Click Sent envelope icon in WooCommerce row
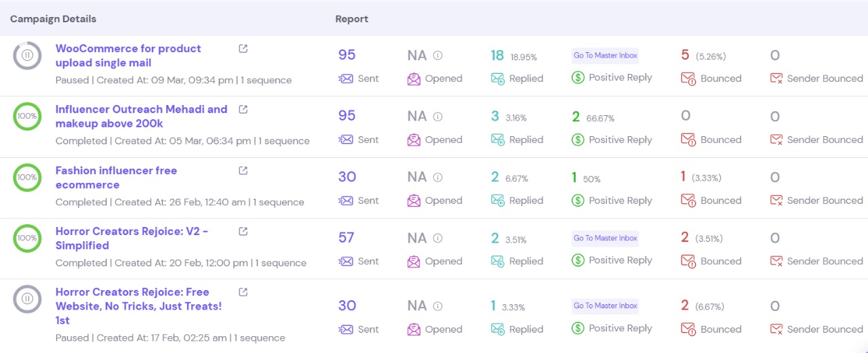Viewport: 868px width, 353px height. click(x=346, y=79)
